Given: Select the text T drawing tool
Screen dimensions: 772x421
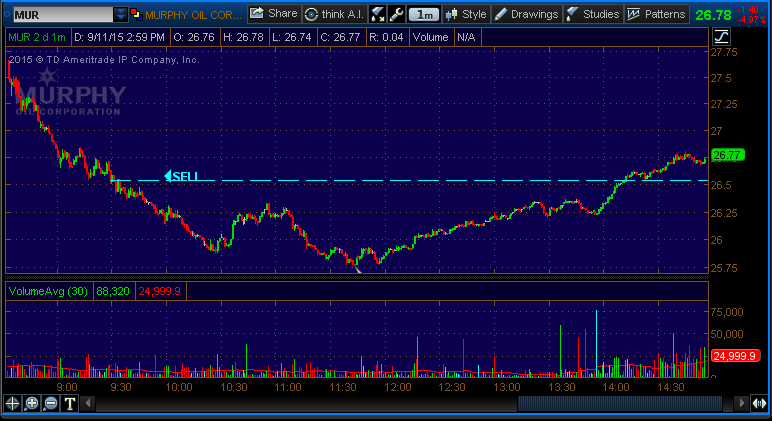Looking at the screenshot, I should coord(70,403).
